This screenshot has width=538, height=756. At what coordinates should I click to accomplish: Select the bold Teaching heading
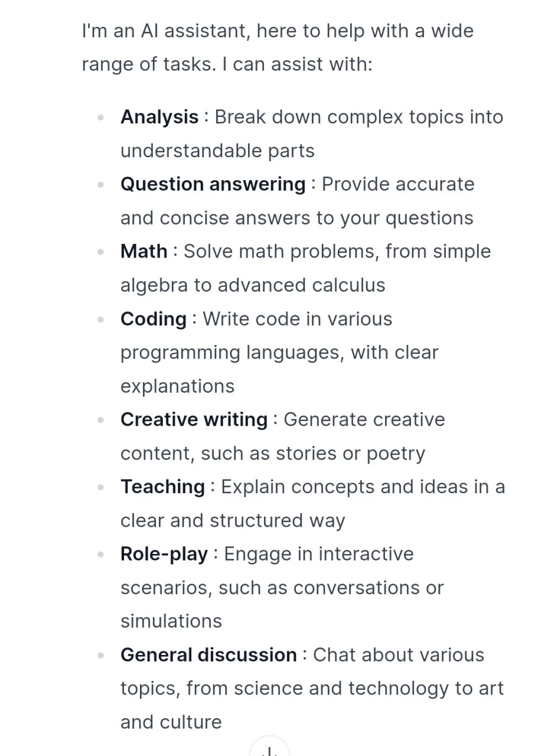(x=163, y=487)
